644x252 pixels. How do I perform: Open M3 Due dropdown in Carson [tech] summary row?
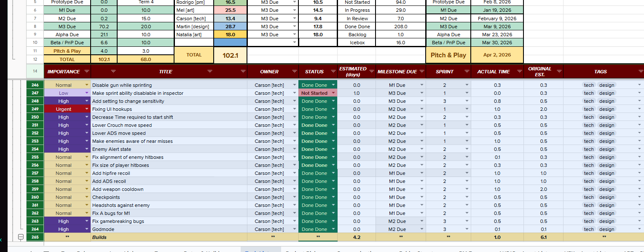click(295, 19)
